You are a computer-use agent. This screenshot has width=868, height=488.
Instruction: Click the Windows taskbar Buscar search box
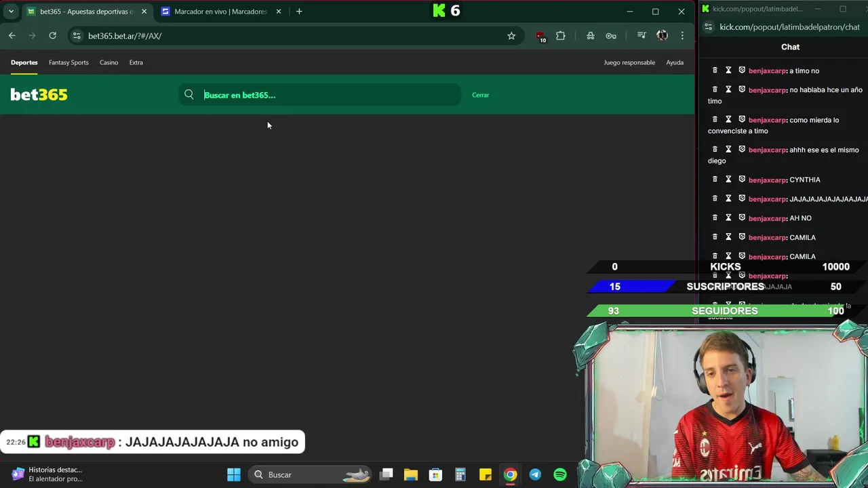(x=311, y=474)
